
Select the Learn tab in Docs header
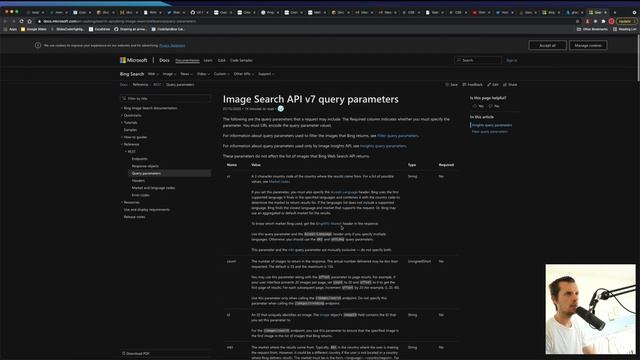pos(208,60)
